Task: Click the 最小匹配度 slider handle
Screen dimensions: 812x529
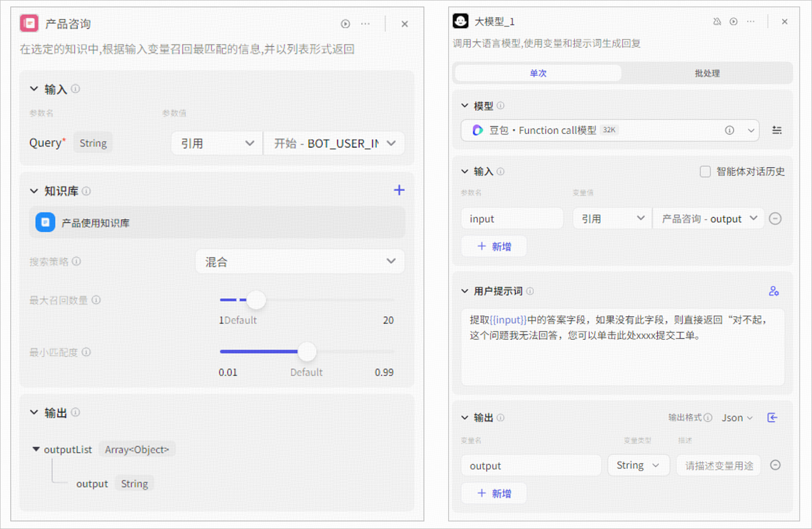Action: point(307,352)
